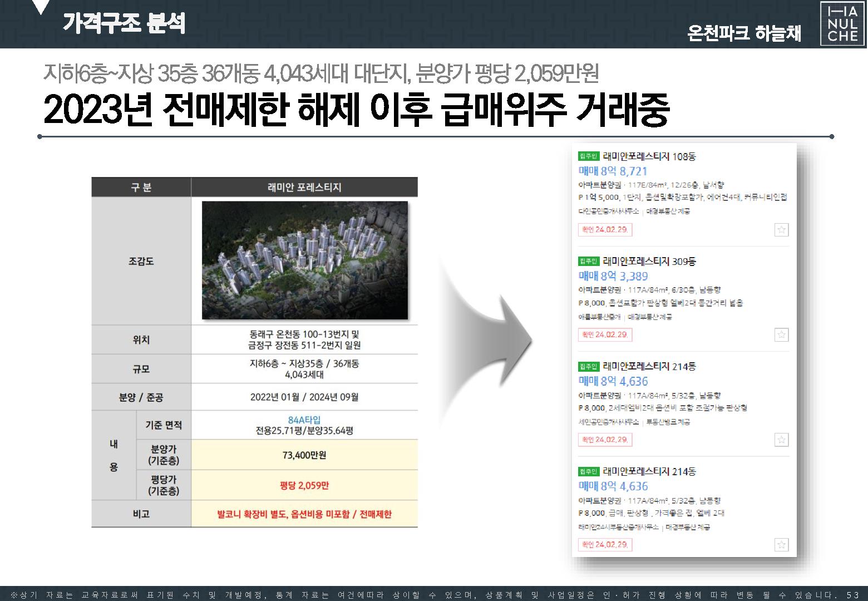
Task: Click the 지하6층 ~ 지상35층 / 36개동 cell
Action: click(x=304, y=369)
